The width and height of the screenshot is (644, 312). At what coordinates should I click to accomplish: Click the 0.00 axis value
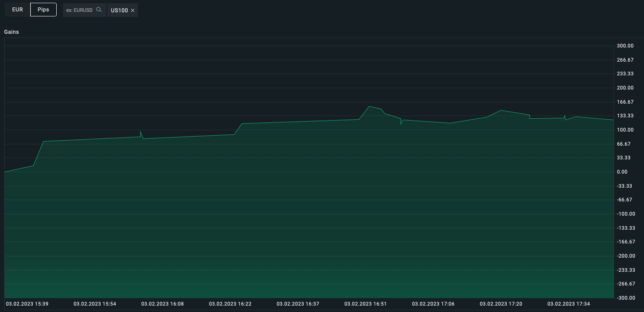coord(622,172)
